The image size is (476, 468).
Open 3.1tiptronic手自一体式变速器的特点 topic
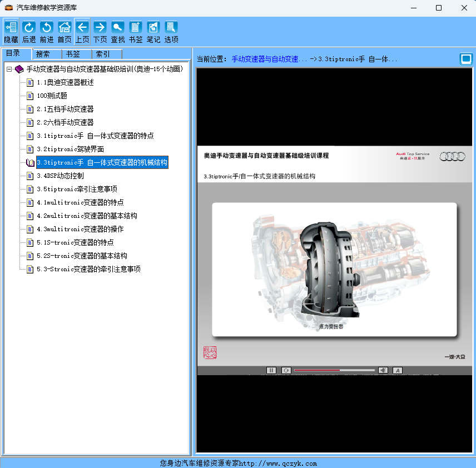pos(95,136)
